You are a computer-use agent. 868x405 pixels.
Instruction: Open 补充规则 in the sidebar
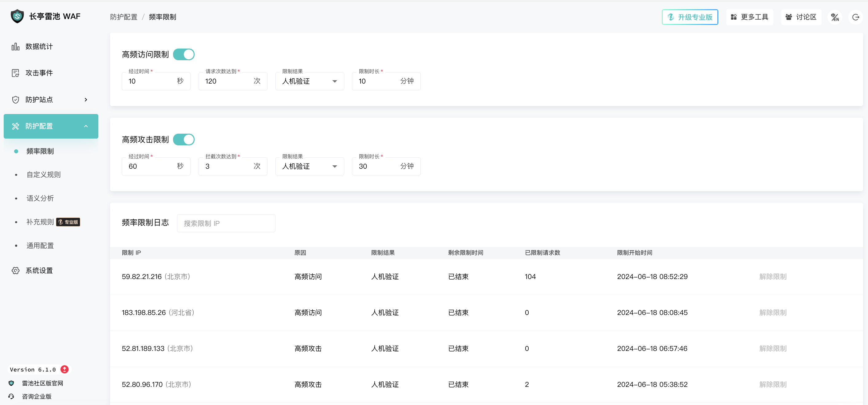pyautogui.click(x=40, y=222)
